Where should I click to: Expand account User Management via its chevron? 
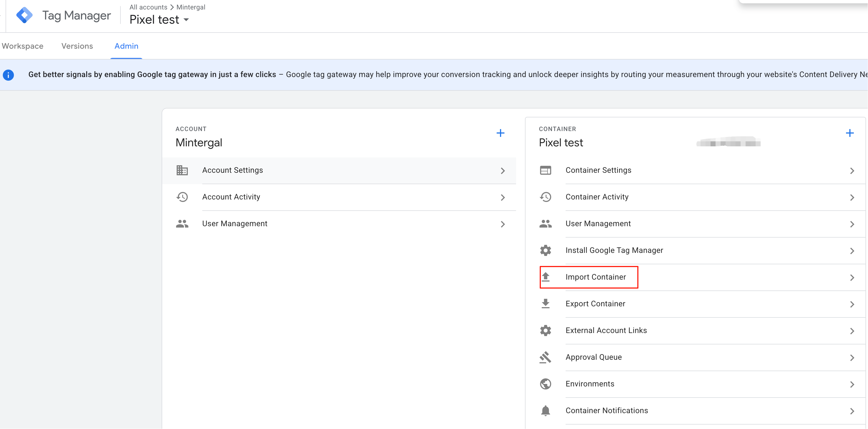(503, 225)
